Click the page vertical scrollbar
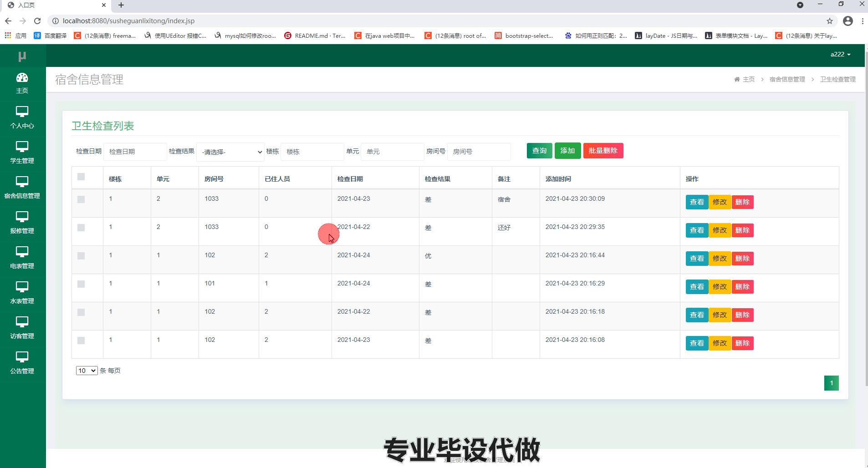The height and width of the screenshot is (468, 868). [x=866, y=219]
